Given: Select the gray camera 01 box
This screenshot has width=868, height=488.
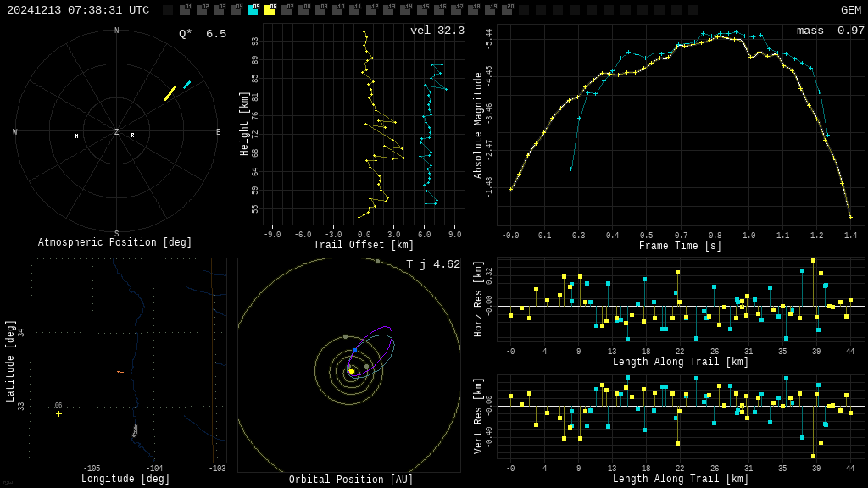Looking at the screenshot, I should tap(185, 10).
